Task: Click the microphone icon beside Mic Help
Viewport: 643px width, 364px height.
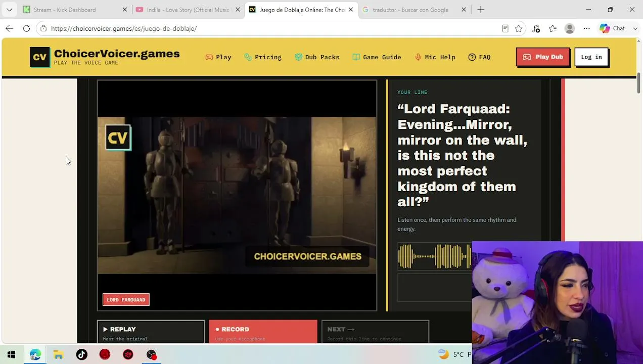Action: pyautogui.click(x=418, y=57)
